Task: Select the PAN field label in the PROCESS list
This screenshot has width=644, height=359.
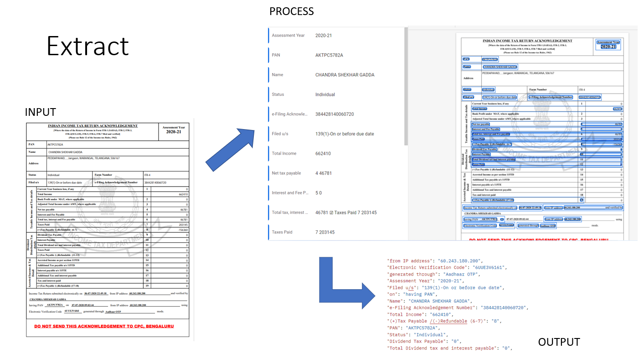Action: tap(276, 55)
